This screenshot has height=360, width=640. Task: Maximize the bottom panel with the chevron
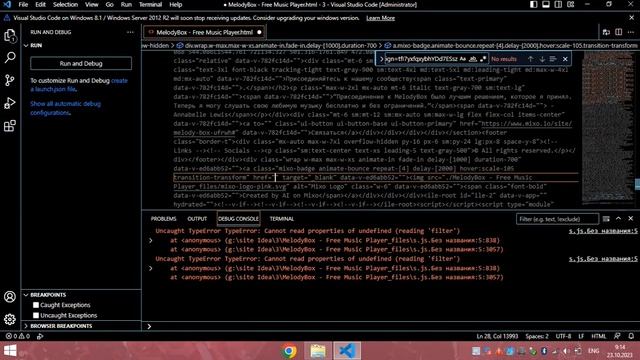(x=618, y=219)
